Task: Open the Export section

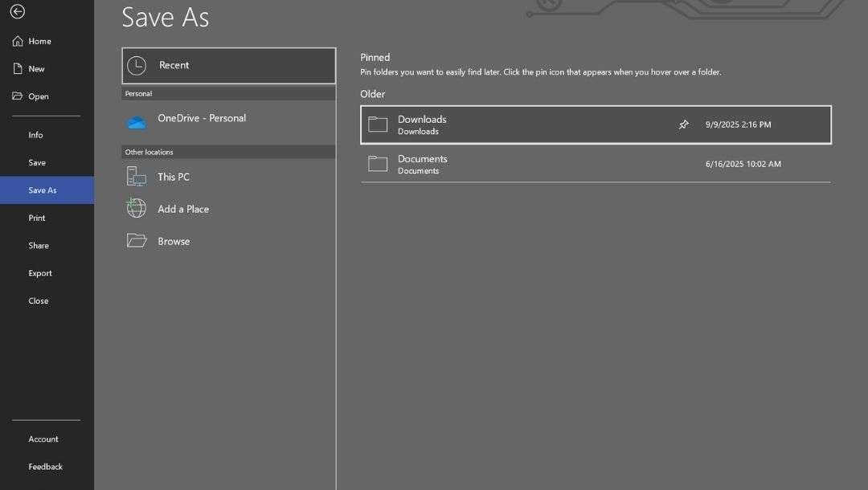Action: tap(39, 272)
